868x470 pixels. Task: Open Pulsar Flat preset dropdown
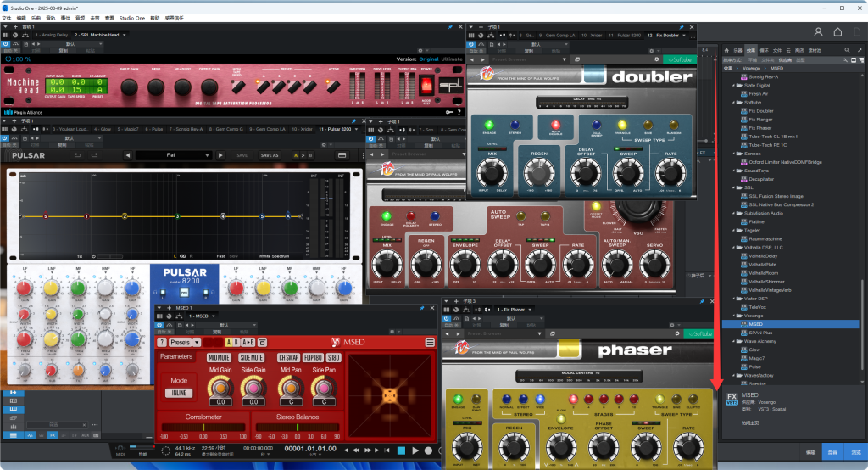(x=173, y=155)
